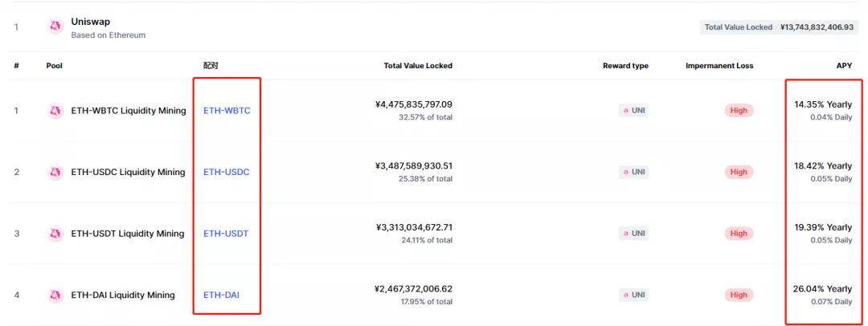868x326 pixels.
Task: Click the ETH-USDT pool unicorn icon
Action: 56,234
